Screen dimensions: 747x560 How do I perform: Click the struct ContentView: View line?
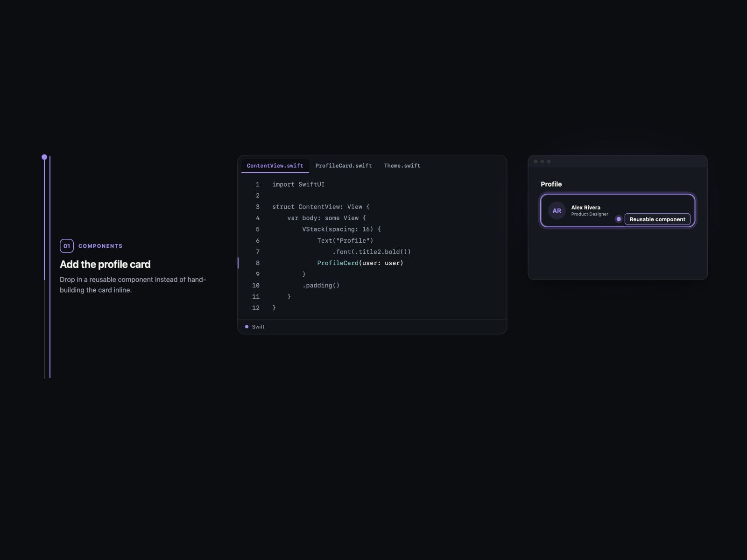(x=321, y=207)
